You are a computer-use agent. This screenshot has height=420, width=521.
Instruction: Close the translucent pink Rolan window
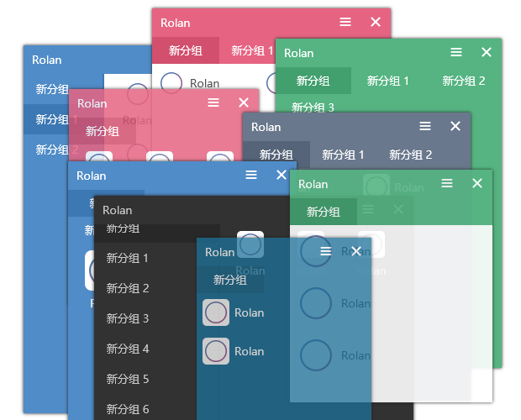tap(244, 102)
